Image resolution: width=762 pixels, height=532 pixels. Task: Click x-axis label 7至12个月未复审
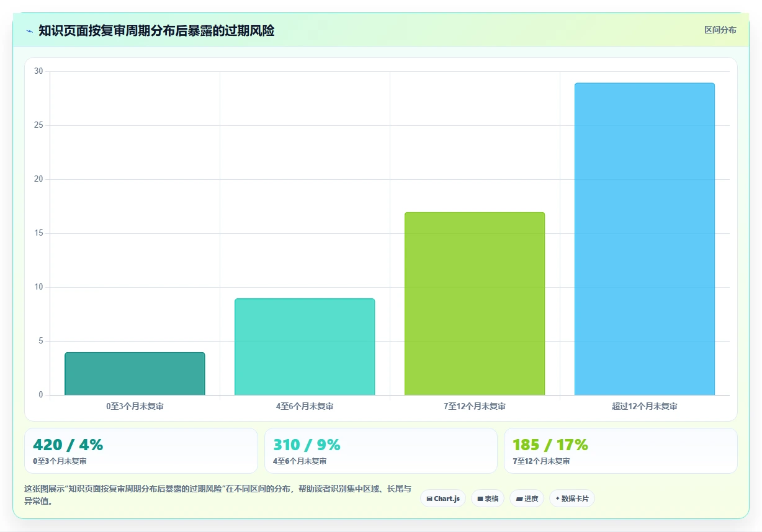pos(475,407)
